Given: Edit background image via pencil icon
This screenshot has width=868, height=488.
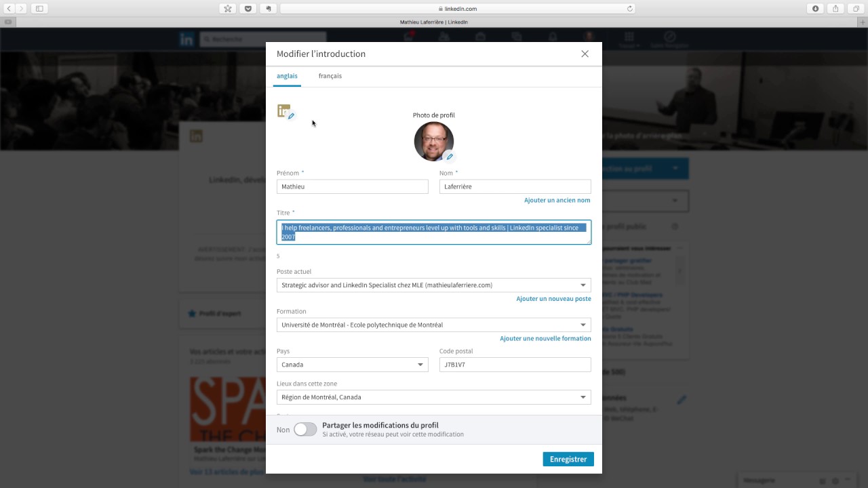Looking at the screenshot, I should (x=291, y=116).
